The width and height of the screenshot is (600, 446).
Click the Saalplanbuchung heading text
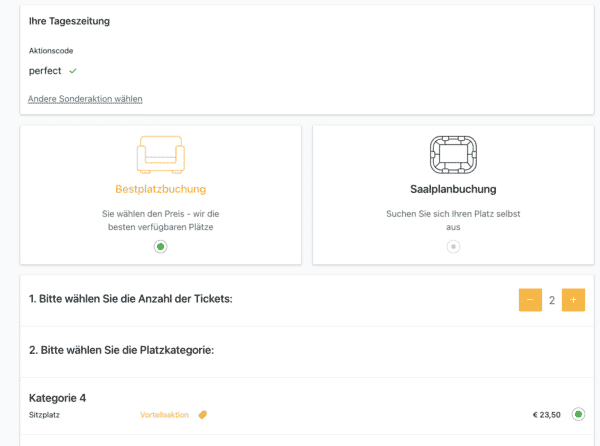tap(453, 189)
